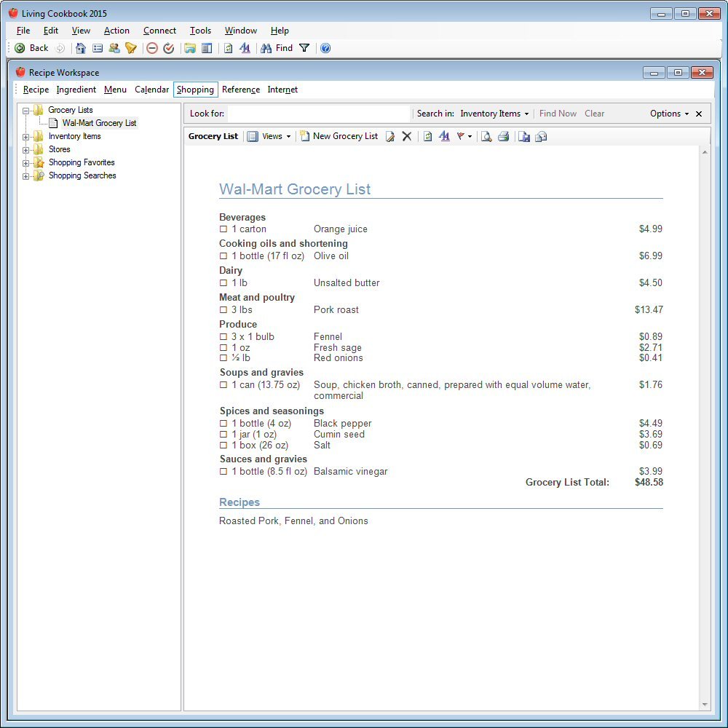
Task: Expand the Stores tree node
Action: pyautogui.click(x=26, y=150)
